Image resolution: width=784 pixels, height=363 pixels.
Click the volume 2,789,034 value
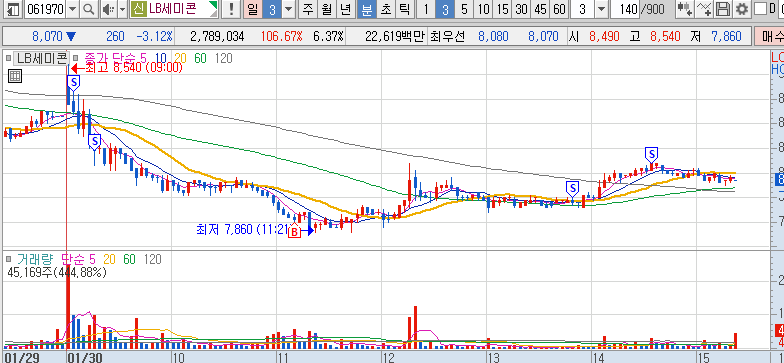point(217,36)
